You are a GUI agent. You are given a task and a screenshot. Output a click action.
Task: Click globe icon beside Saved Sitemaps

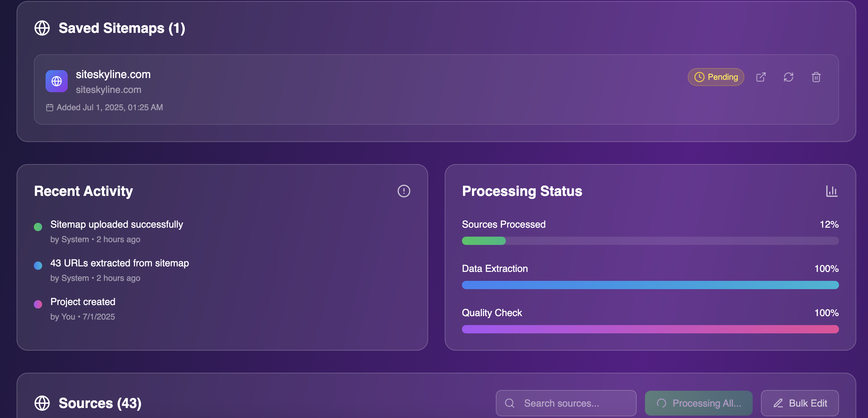tap(42, 28)
